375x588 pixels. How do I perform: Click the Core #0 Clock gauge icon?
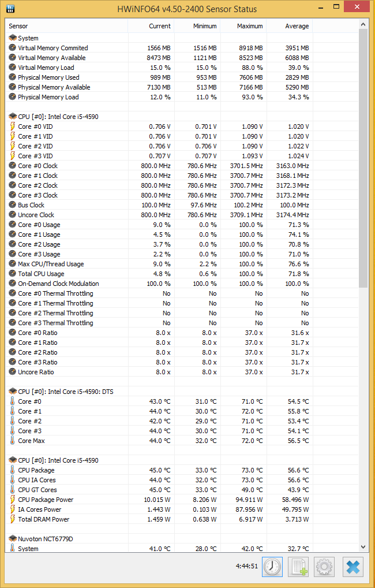point(12,165)
